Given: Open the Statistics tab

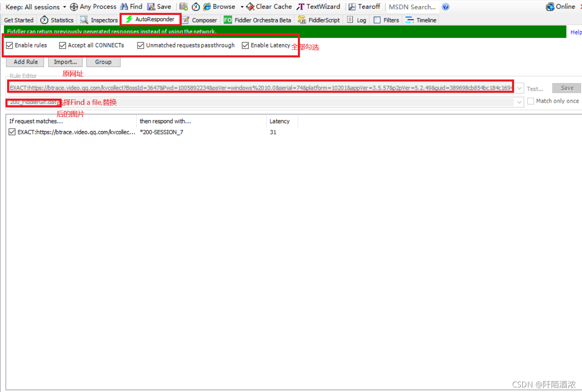Looking at the screenshot, I should (57, 20).
